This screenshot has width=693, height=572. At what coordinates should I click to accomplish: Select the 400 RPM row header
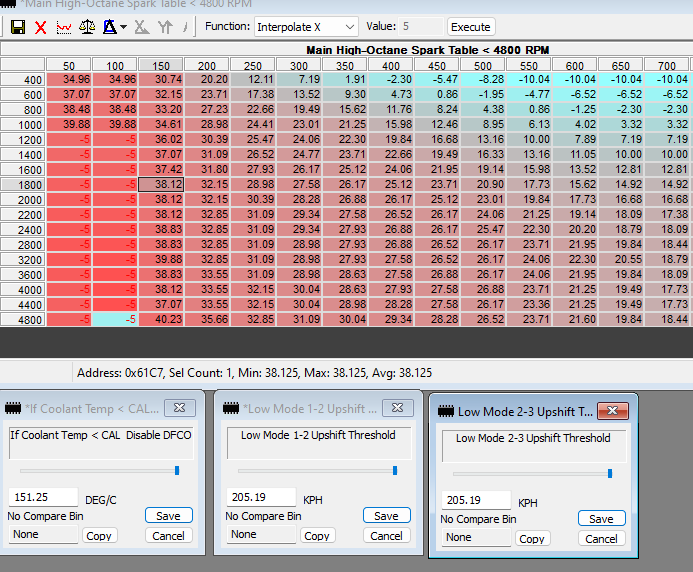[x=23, y=80]
